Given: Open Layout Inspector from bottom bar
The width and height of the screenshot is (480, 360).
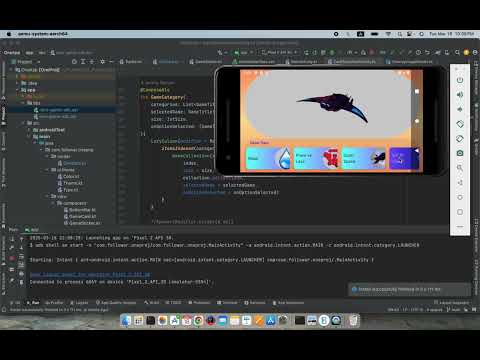Looking at the screenshot, I should click(x=451, y=302).
